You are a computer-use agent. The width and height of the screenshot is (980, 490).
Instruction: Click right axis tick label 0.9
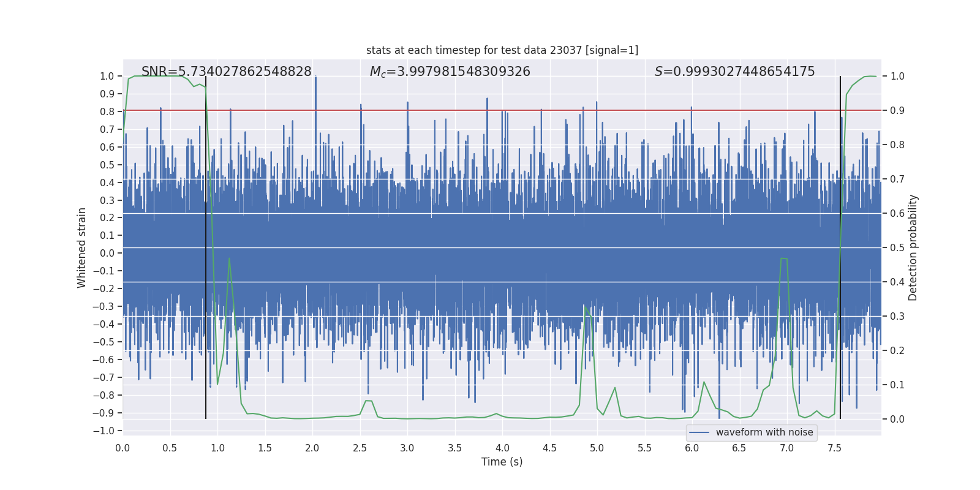coord(897,110)
